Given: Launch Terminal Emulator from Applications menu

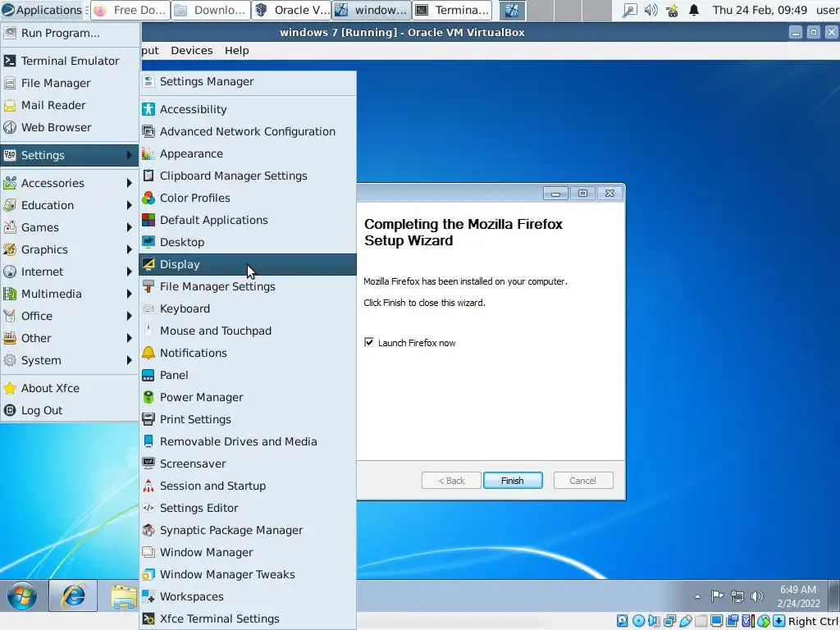Looking at the screenshot, I should click(70, 61).
